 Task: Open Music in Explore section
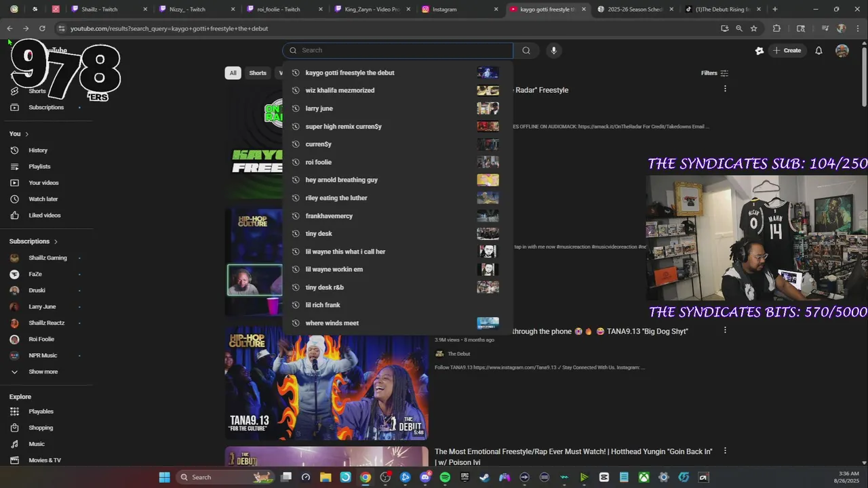click(37, 444)
